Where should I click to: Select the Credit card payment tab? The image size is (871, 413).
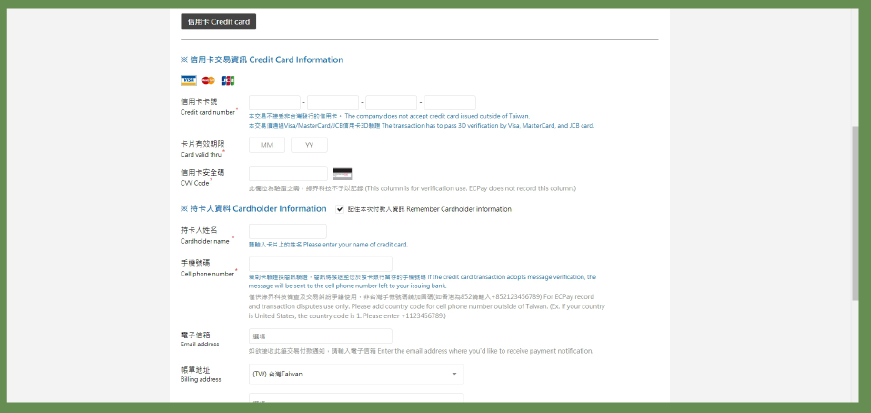point(218,21)
